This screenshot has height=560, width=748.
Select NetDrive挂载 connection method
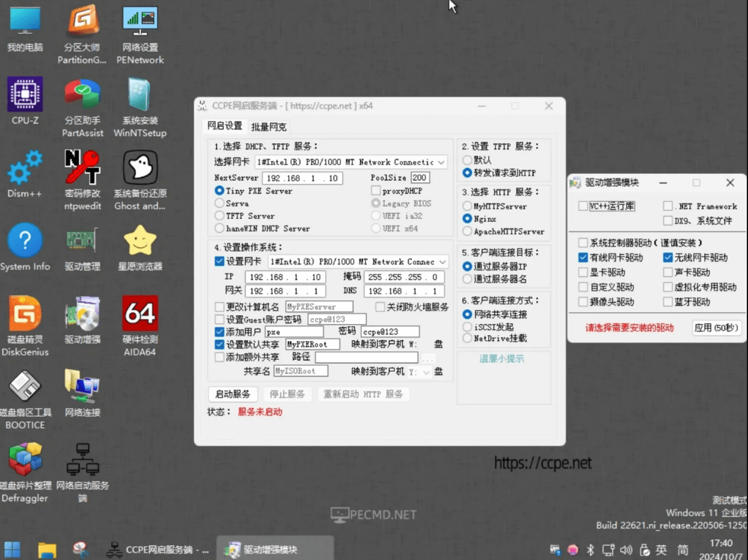pos(495,339)
